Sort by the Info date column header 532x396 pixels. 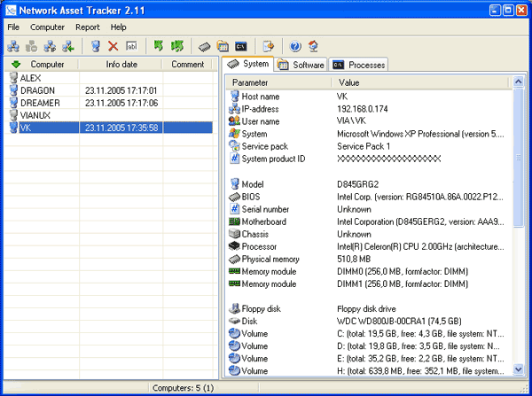pos(121,64)
